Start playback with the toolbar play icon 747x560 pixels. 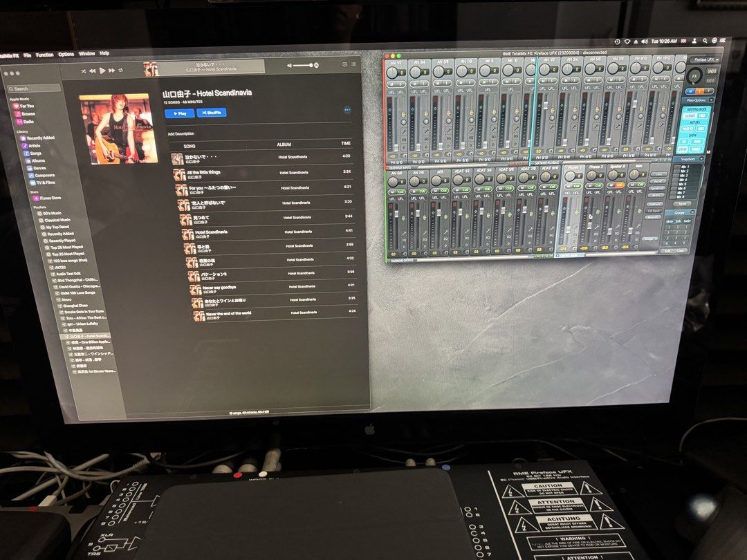click(102, 71)
